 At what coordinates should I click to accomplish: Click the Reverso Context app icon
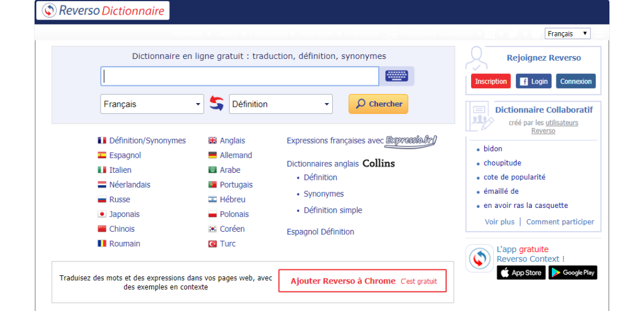coord(479,259)
